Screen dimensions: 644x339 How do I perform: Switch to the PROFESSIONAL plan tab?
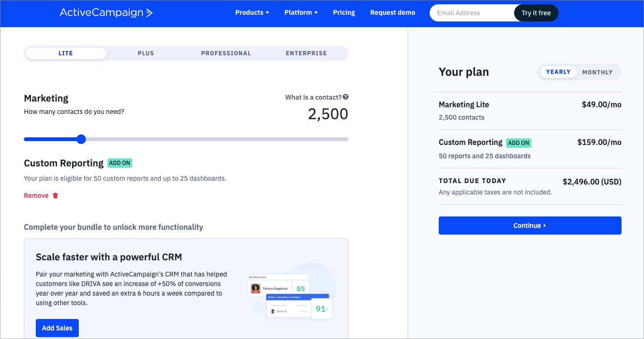(226, 53)
